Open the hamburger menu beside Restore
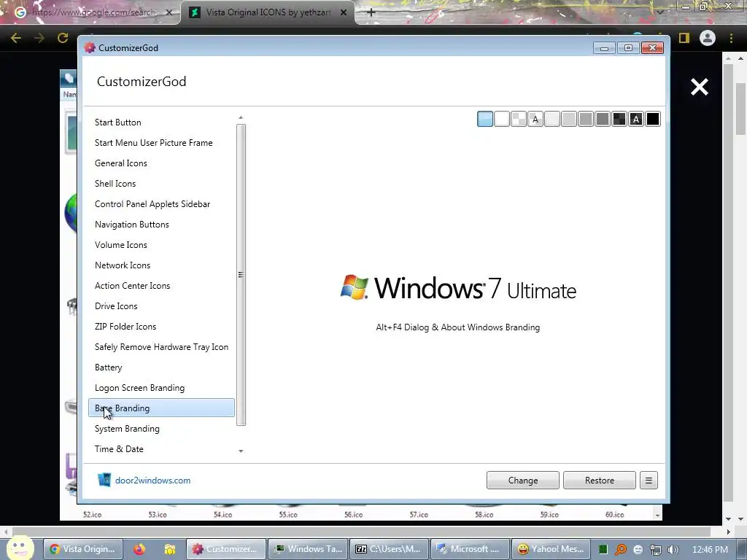This screenshot has height=560, width=747. [649, 481]
